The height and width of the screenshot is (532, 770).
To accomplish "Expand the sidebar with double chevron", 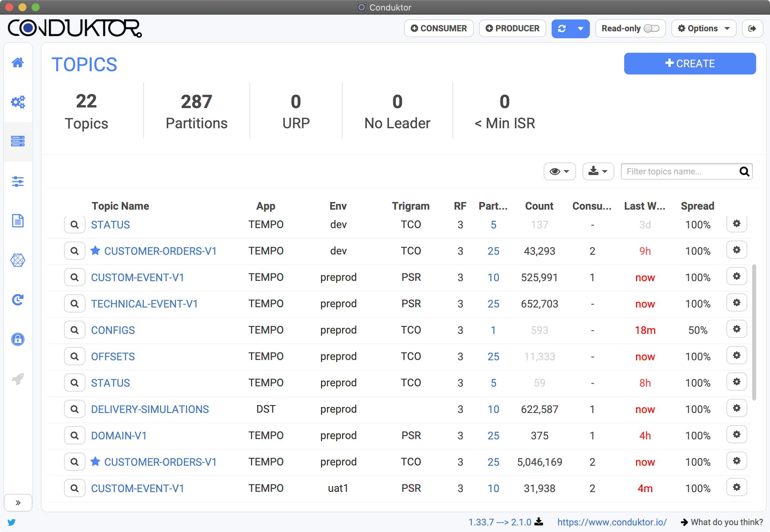I will tap(18, 502).
